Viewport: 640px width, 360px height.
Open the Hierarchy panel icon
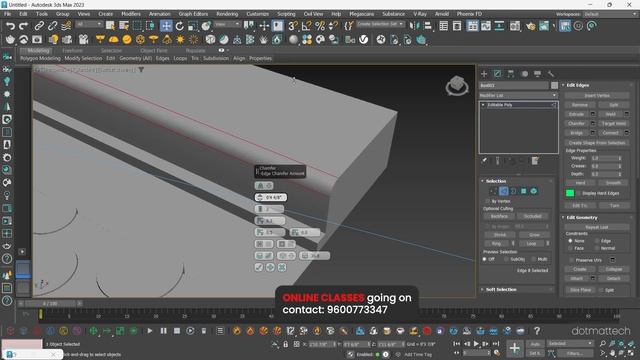pyautogui.click(x=511, y=74)
